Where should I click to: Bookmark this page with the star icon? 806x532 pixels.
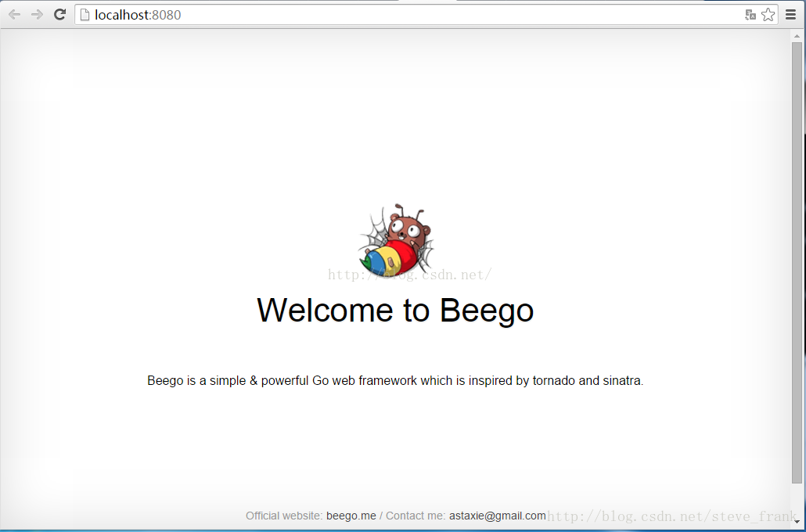point(768,14)
